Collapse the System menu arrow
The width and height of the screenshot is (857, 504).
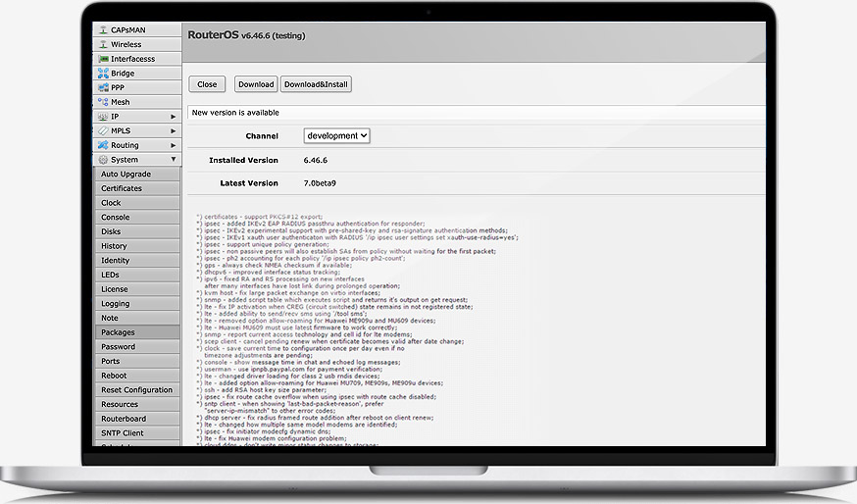[x=174, y=159]
